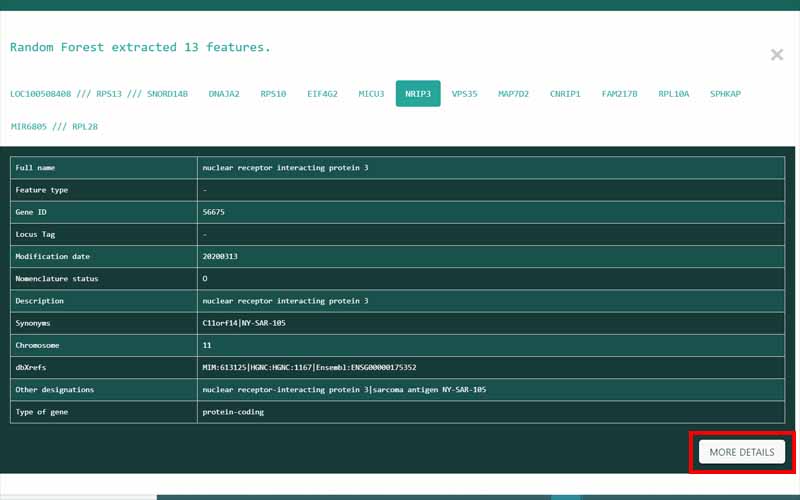Open the RPS10 gene tab
Screen dimensions: 800x500
273,94
